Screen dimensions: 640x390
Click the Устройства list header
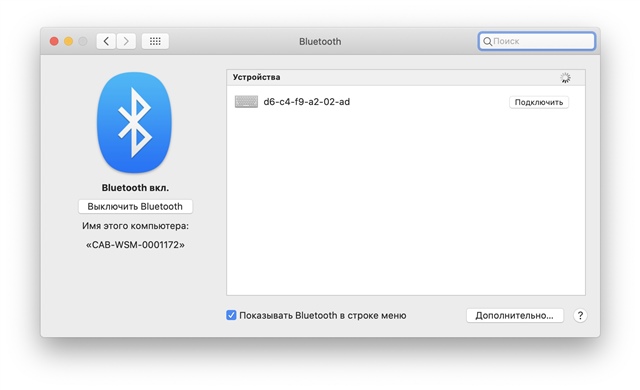tap(406, 78)
